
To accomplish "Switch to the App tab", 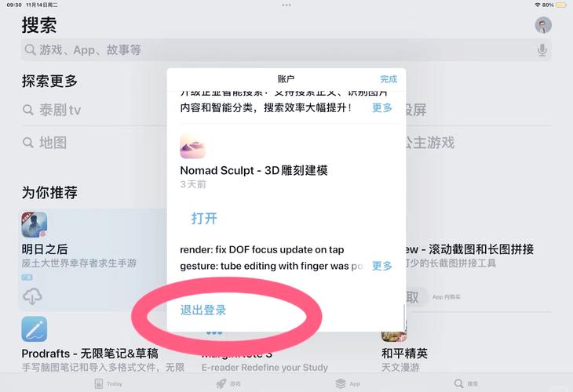I will click(x=348, y=383).
